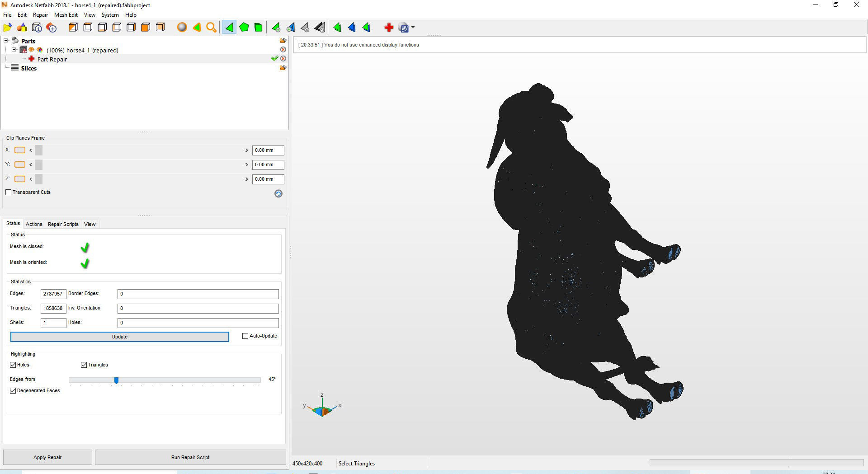Click the folder icon in the Slices row

pyautogui.click(x=283, y=68)
